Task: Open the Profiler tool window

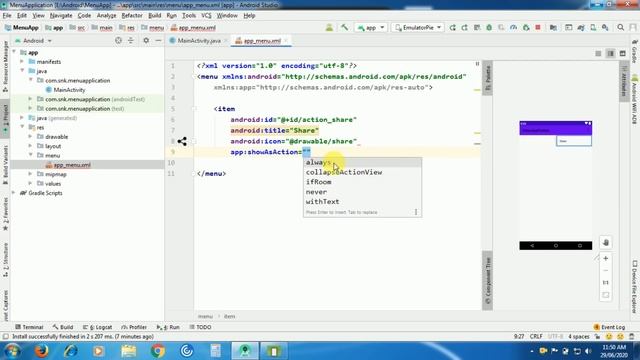Action: [x=134, y=327]
